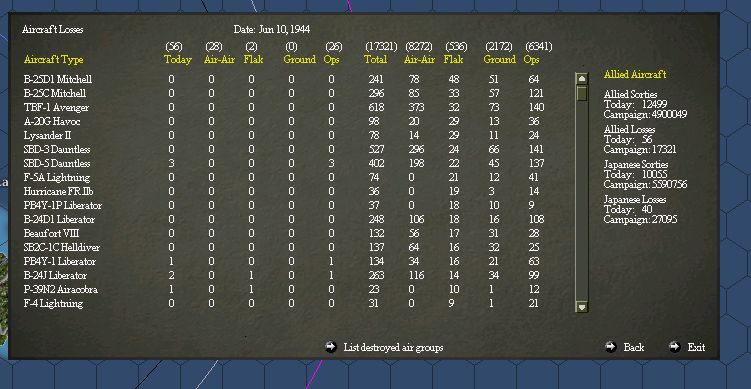Select the A-20G Havoc row
Image resolution: width=751 pixels, height=389 pixels.
point(284,121)
